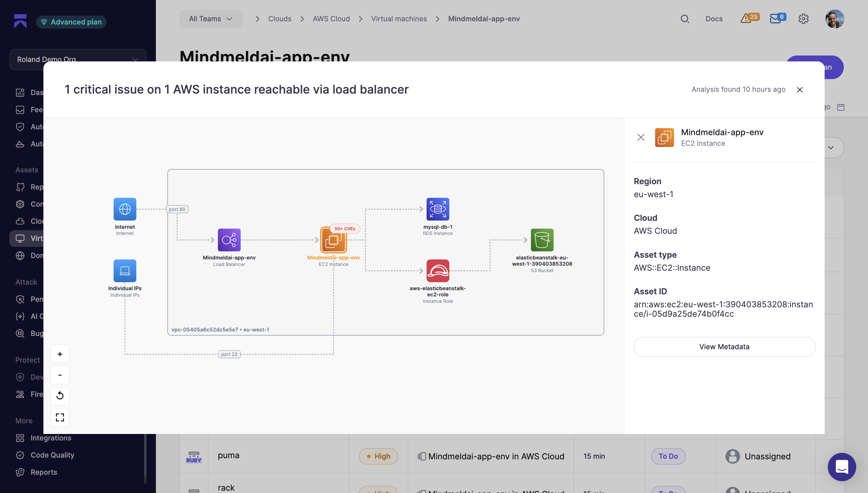Click To Do status for puma

668,456
